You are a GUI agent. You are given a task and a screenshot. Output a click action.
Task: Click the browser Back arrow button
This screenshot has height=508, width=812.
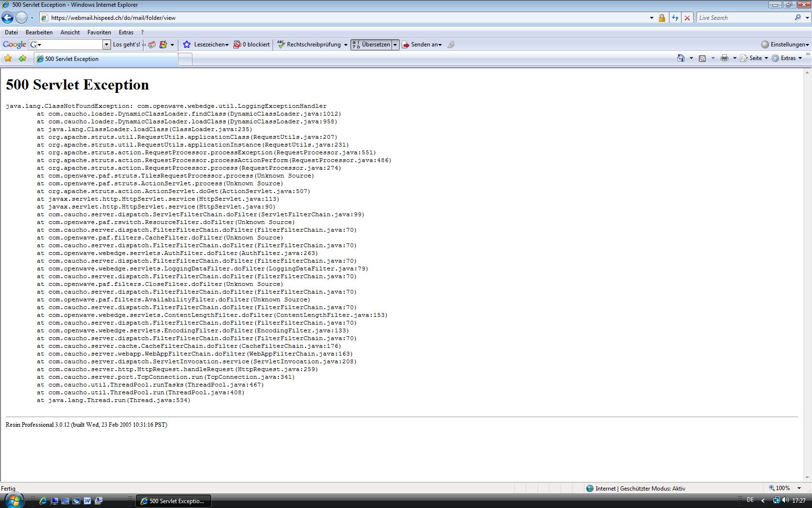pyautogui.click(x=8, y=18)
